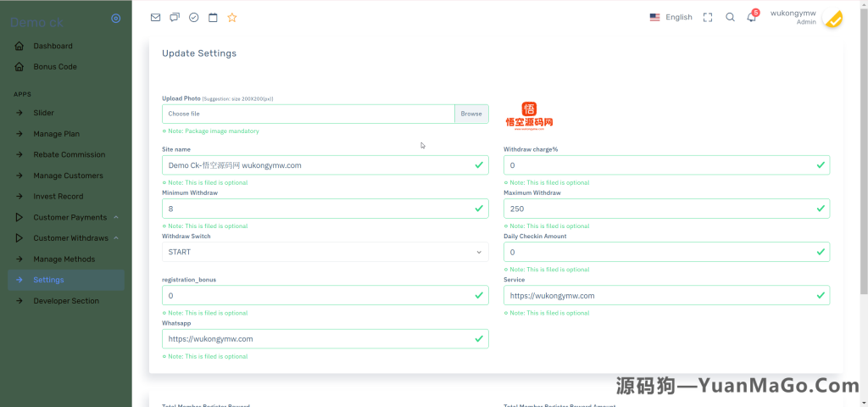Click the to-do checkmark circle icon
Screen dimensions: 868x407
pyautogui.click(x=193, y=17)
